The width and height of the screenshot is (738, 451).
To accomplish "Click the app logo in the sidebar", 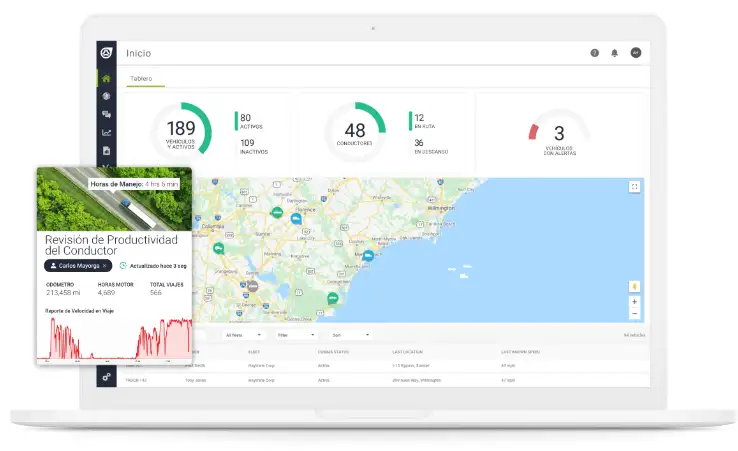I will click(106, 53).
